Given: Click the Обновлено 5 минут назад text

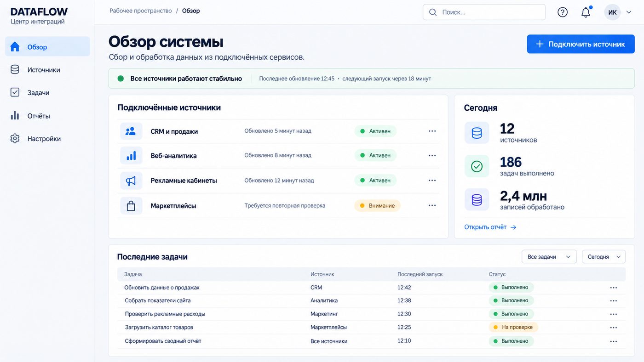Looking at the screenshot, I should coord(278,131).
